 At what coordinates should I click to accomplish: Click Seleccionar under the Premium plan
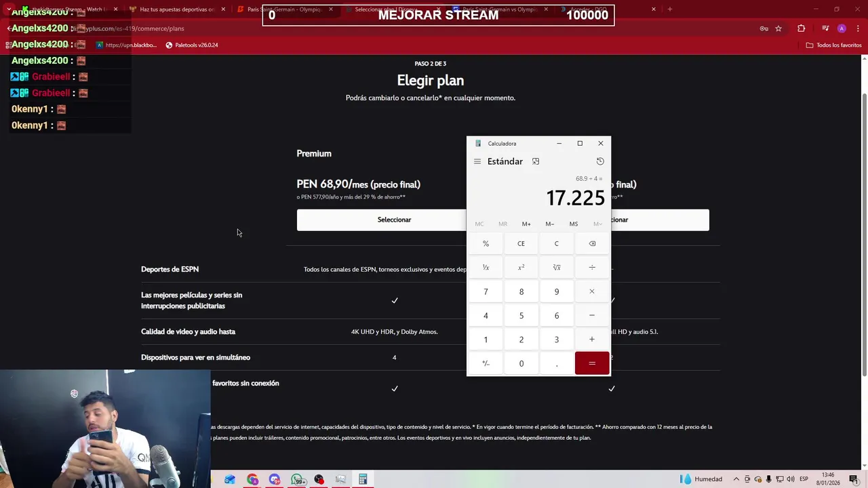394,220
